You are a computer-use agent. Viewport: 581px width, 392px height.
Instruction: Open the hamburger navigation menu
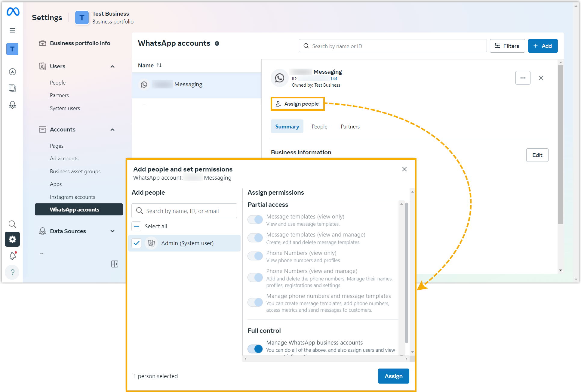click(x=12, y=30)
